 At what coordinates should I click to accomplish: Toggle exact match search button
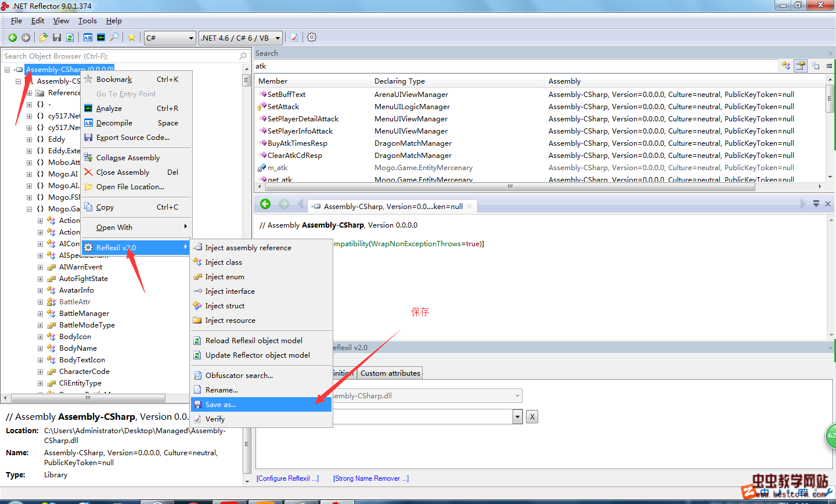[829, 66]
